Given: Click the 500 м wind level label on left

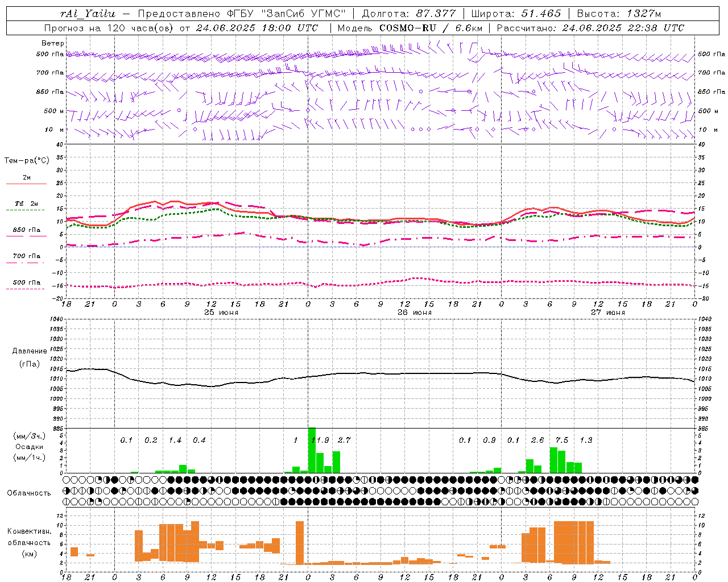Looking at the screenshot, I should click(x=54, y=111).
